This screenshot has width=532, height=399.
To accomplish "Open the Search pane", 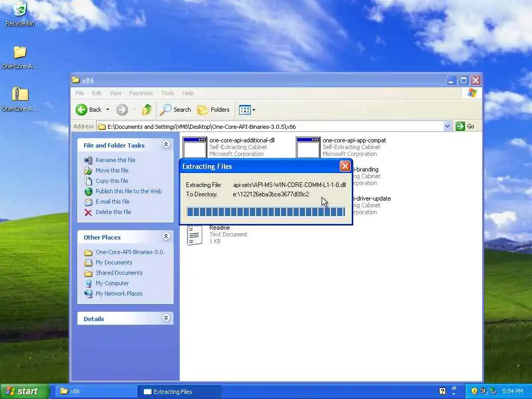I will click(x=175, y=110).
